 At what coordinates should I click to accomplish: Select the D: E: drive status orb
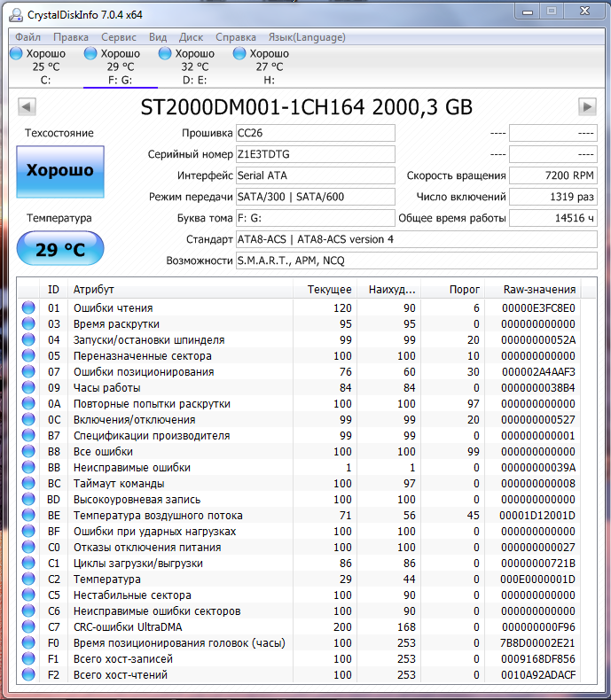(x=165, y=54)
